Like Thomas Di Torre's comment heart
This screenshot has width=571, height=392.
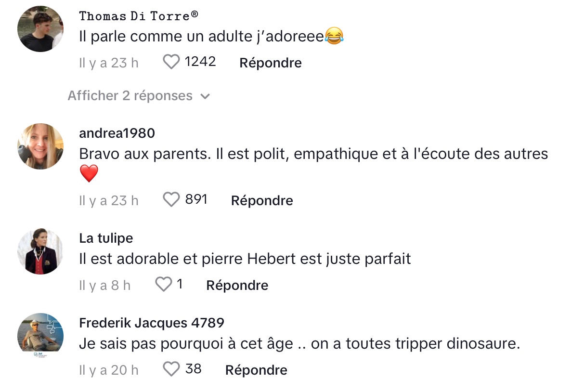tap(171, 62)
